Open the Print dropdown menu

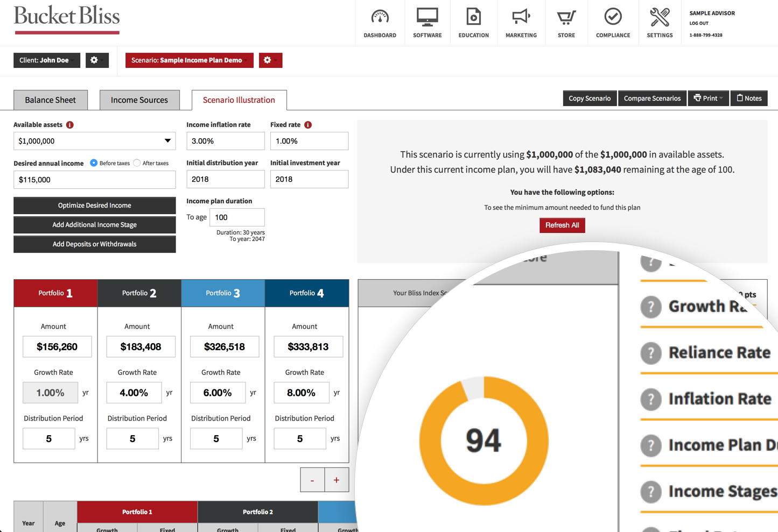(x=708, y=98)
